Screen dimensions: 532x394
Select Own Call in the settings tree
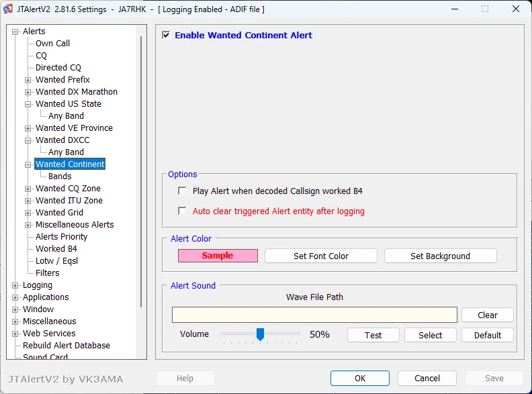coord(52,44)
